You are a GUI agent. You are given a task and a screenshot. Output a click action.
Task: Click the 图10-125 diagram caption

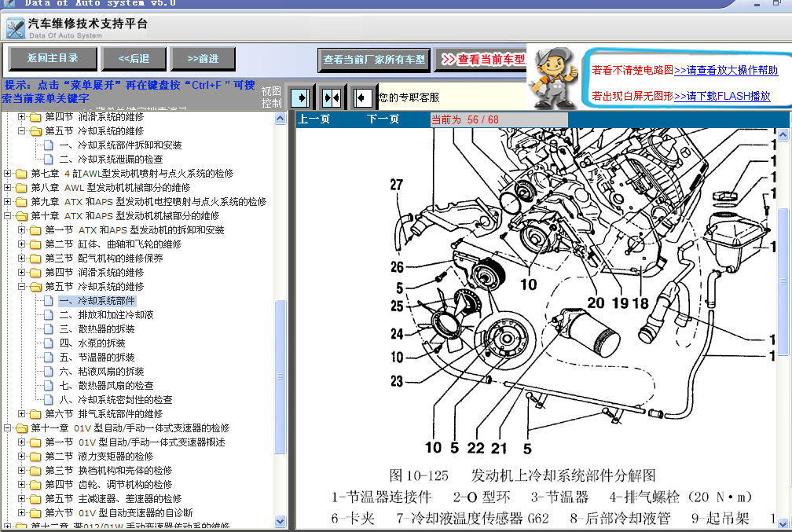pyautogui.click(x=522, y=475)
